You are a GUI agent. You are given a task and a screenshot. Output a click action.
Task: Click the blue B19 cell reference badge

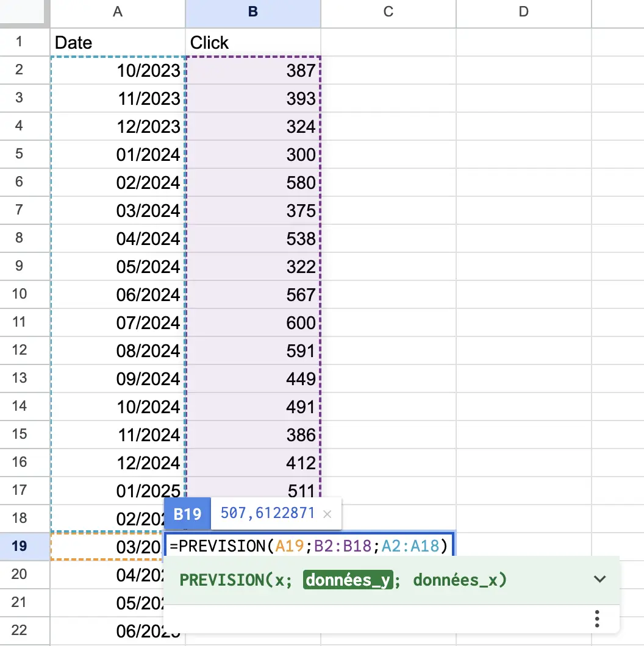coord(188,514)
